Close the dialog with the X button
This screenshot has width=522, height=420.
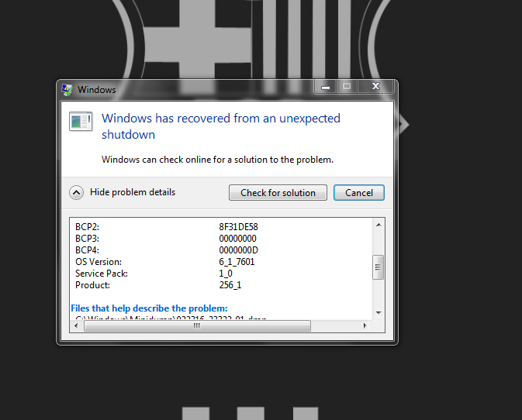375,87
